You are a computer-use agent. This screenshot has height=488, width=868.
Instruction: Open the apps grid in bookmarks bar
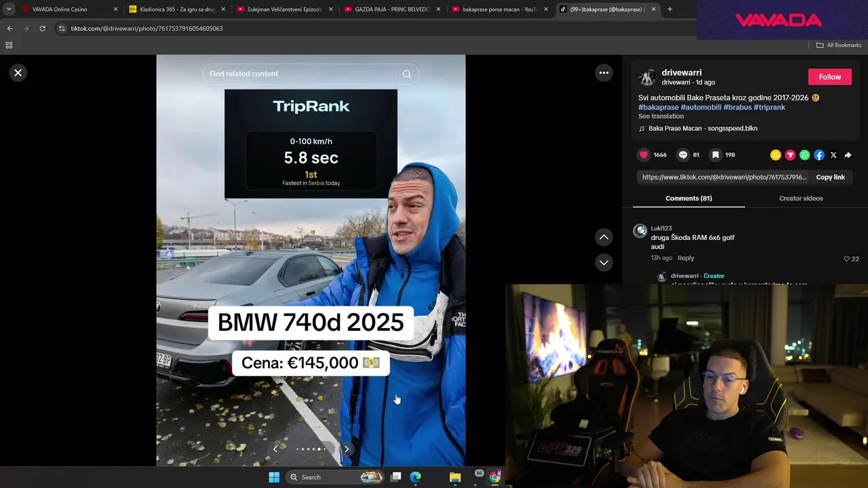[x=9, y=45]
